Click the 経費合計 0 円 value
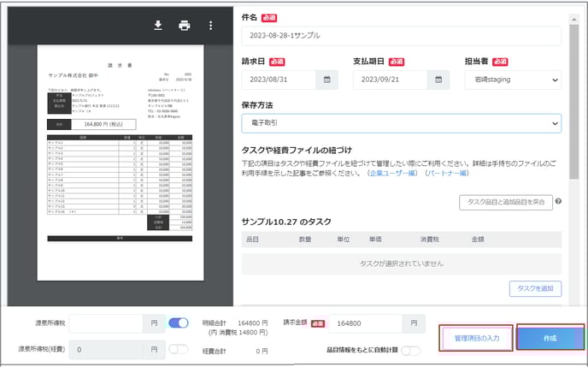Screen dimensions: 588x367 coord(262,352)
